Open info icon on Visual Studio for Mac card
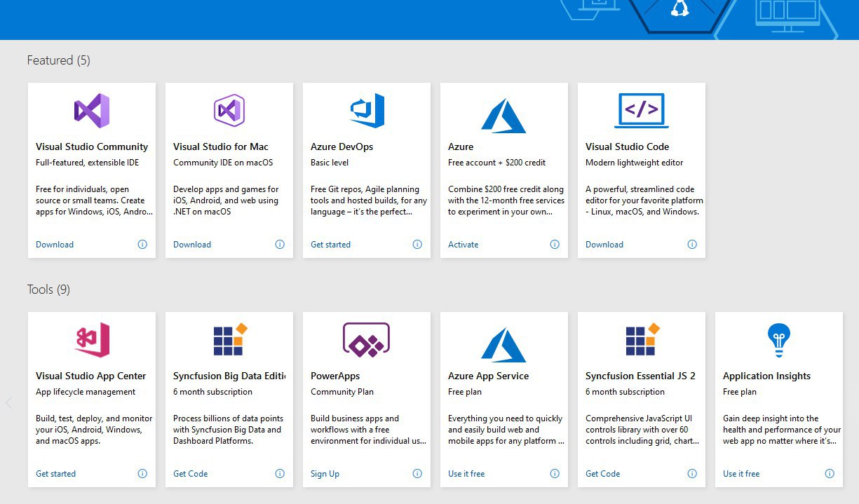859x504 pixels. click(x=280, y=245)
